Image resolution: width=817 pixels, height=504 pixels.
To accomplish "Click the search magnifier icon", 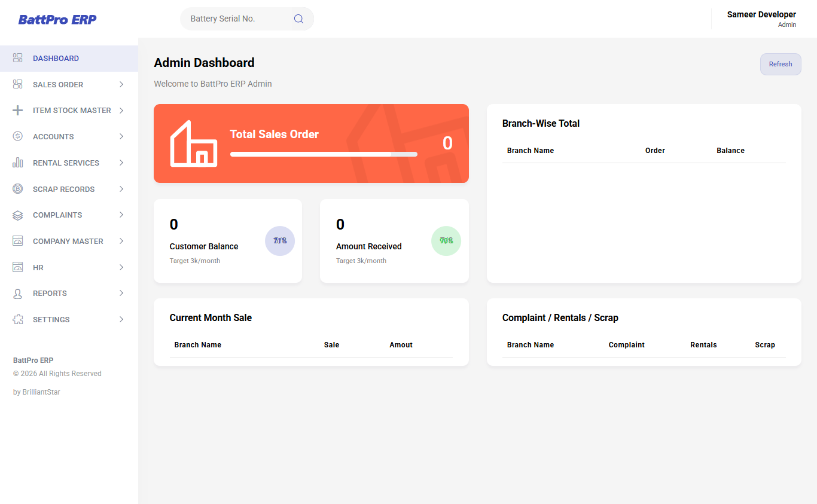I will 298,19.
